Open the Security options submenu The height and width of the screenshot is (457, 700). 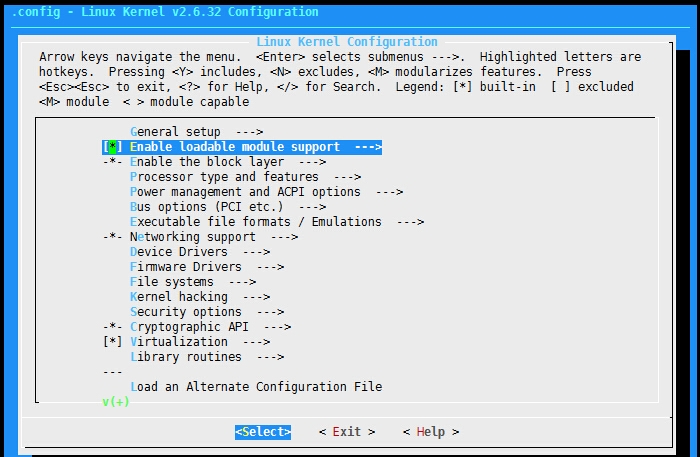tap(207, 312)
